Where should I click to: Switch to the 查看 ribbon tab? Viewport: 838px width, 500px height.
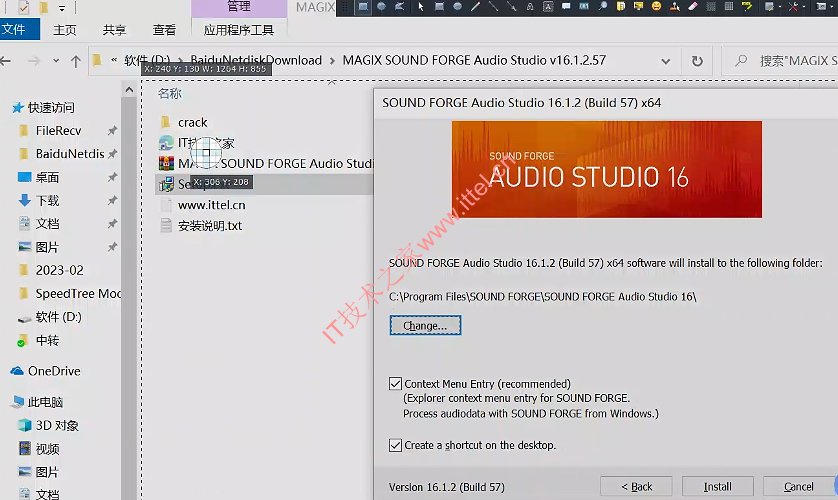(x=164, y=30)
